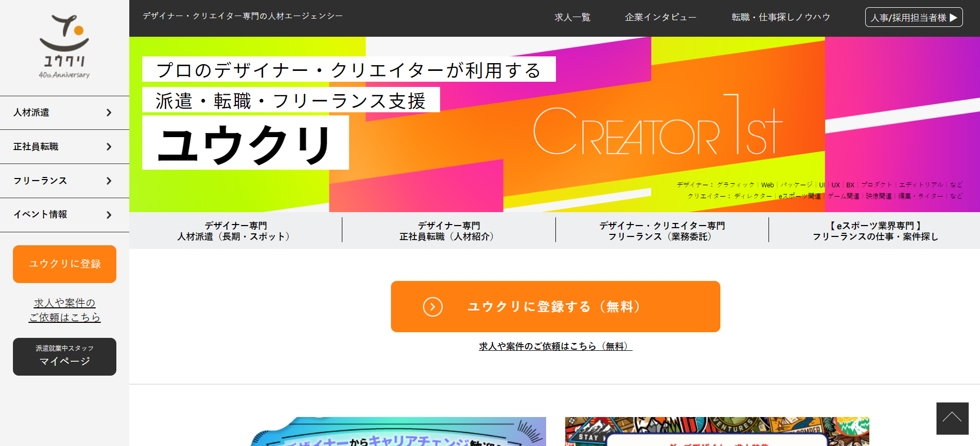Open the 派遣就業中スタッフ マイページ button
The width and height of the screenshot is (980, 446).
click(x=65, y=356)
